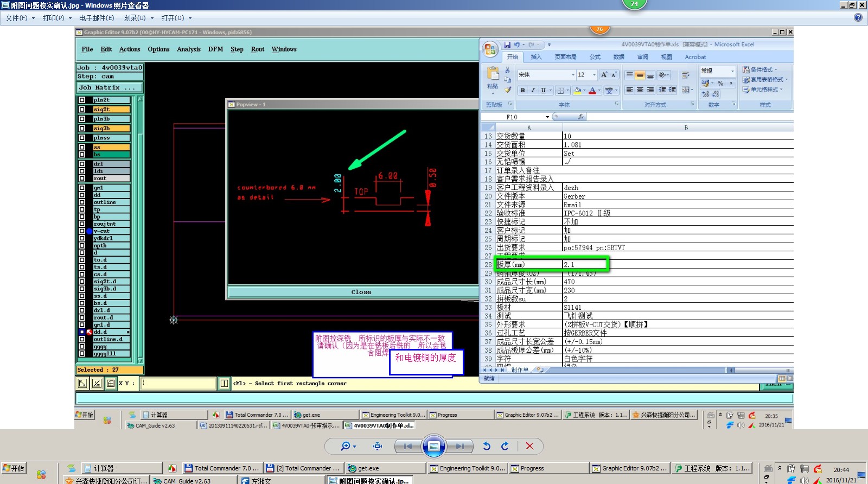This screenshot has height=484, width=868.
Task: Click the exclamation icon beside coordinate field
Action: coord(224,384)
